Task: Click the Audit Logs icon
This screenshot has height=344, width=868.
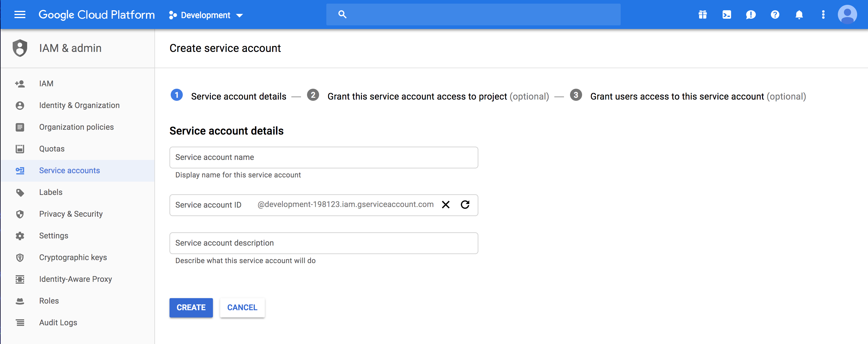Action: coord(20,323)
